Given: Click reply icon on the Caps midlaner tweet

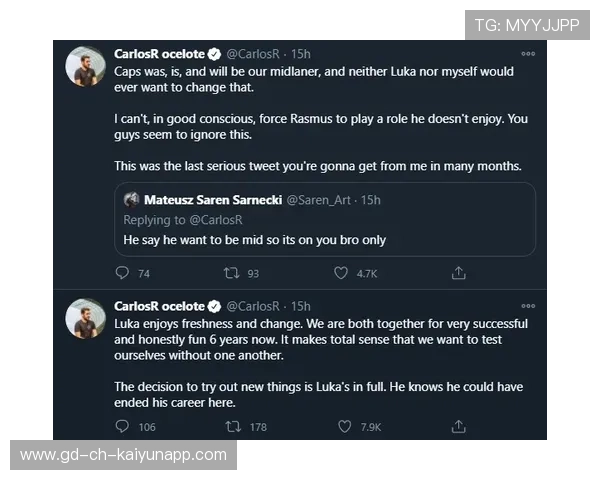Looking at the screenshot, I should (122, 272).
